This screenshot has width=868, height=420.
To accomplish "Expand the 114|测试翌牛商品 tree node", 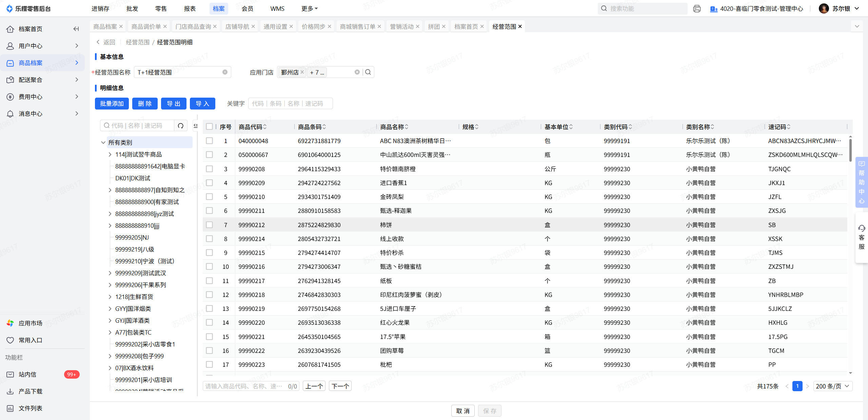I will tap(110, 155).
